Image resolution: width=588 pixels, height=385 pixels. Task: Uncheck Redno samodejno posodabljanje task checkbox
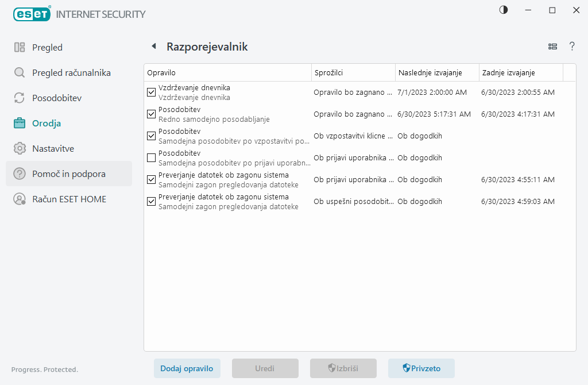coord(152,114)
